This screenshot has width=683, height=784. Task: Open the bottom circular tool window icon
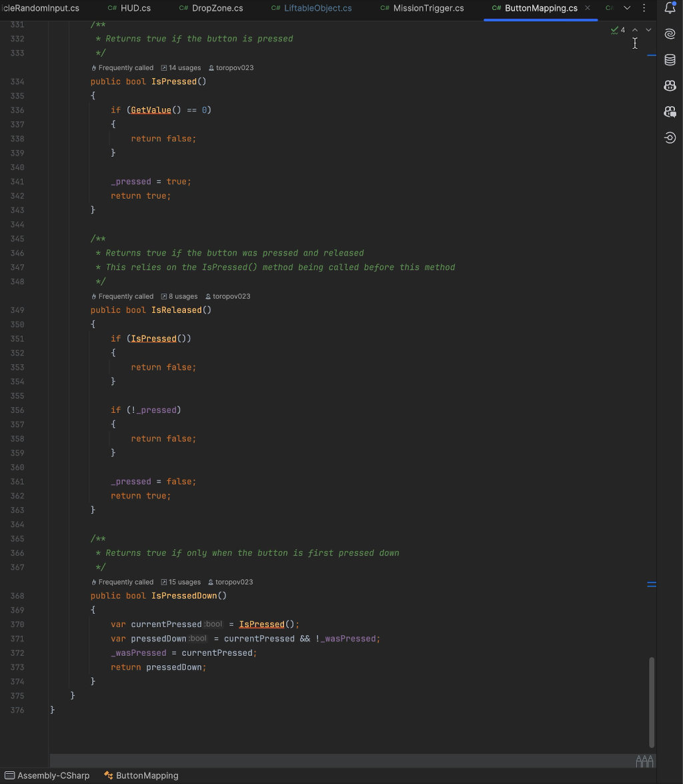click(x=670, y=137)
